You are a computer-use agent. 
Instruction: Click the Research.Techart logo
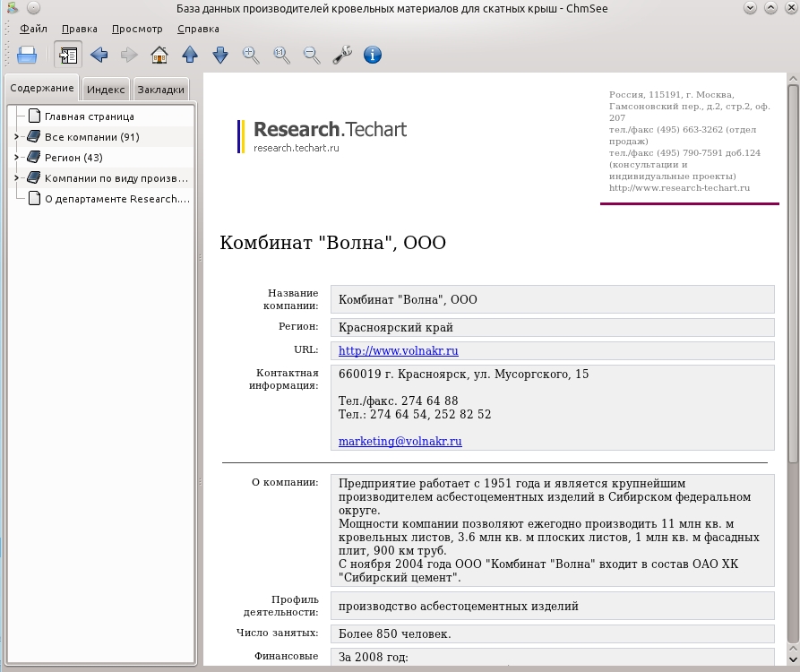tap(323, 135)
